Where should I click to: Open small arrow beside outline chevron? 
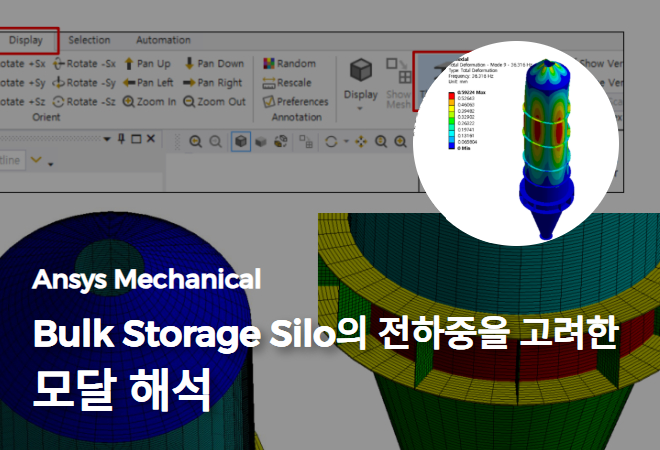[51, 164]
